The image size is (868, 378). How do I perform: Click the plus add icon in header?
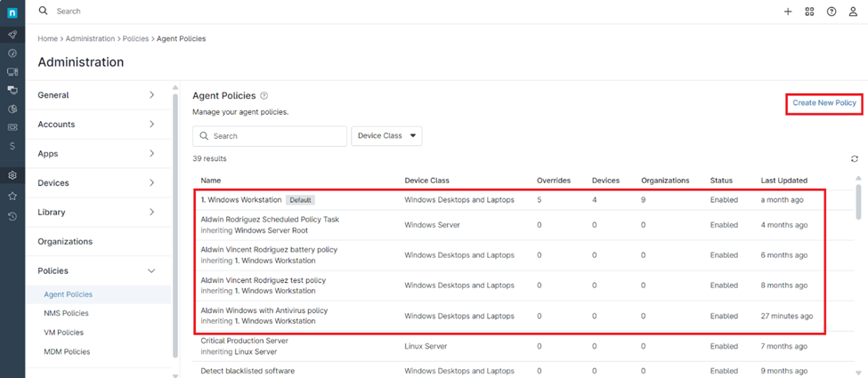[788, 12]
